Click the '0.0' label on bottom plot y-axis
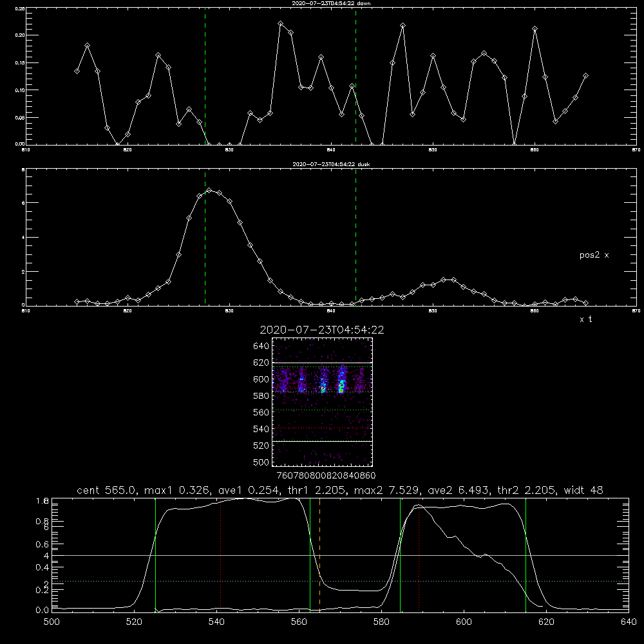The image size is (644, 644). pos(42,610)
